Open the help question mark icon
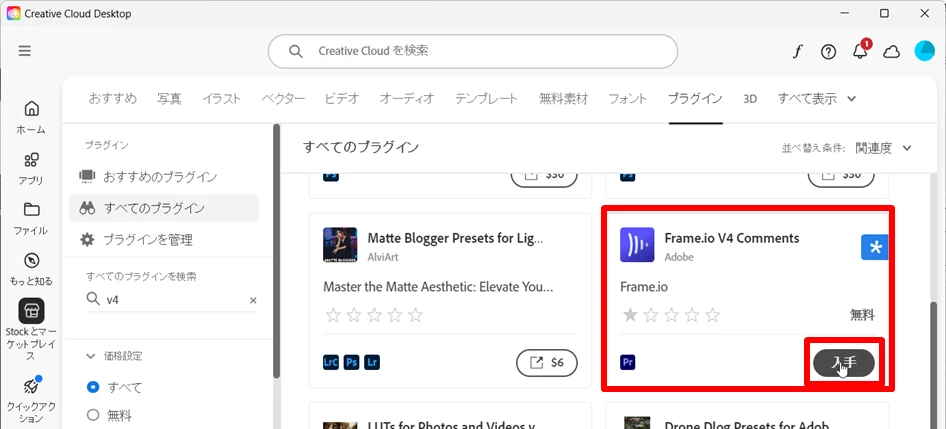Screen dimensions: 946x429 (828, 52)
